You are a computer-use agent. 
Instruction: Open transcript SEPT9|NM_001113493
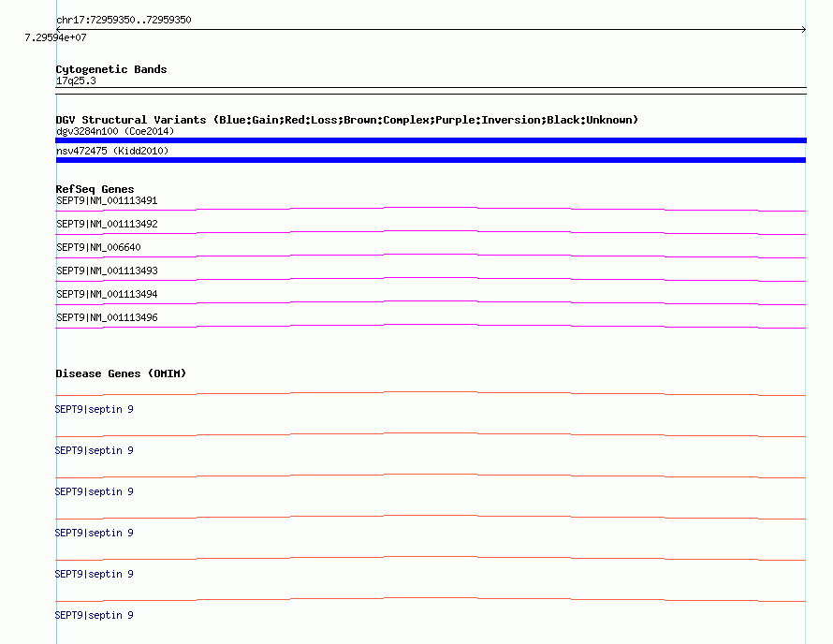(107, 271)
